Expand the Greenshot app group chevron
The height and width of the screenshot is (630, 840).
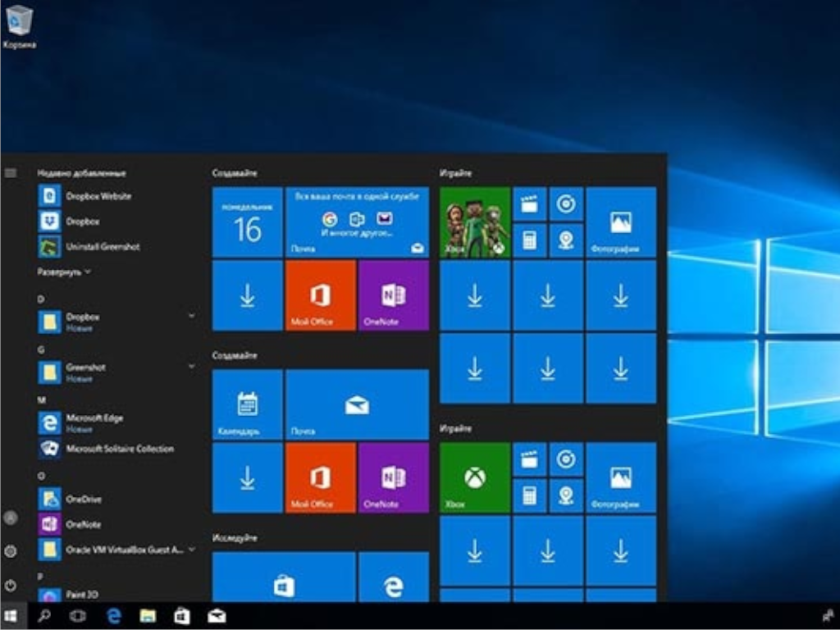pyautogui.click(x=191, y=366)
